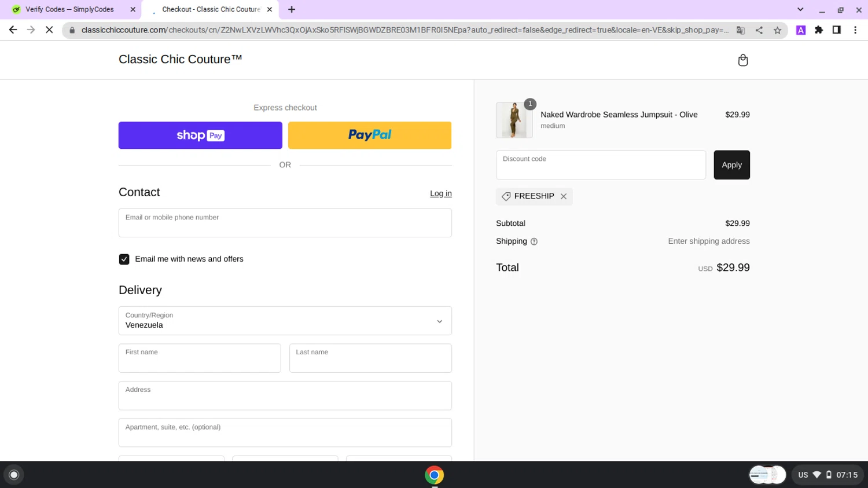
Task: Click the olive jumpsuit product thumbnail
Action: click(x=514, y=120)
